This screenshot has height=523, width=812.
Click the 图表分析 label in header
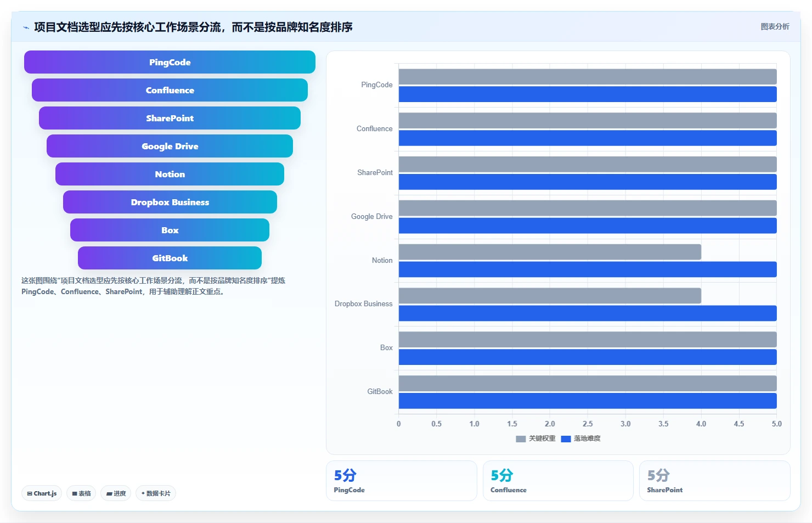[775, 26]
